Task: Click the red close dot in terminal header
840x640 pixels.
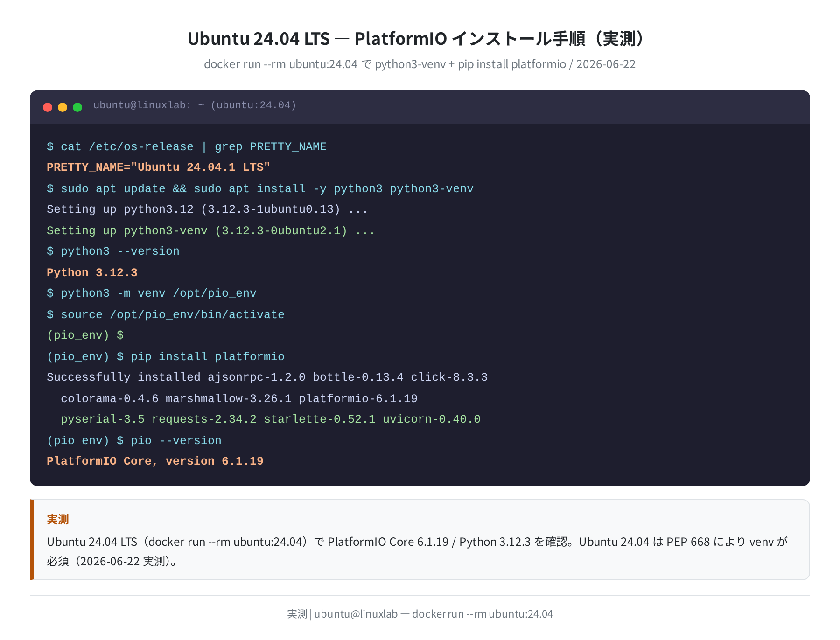Action: pos(48,107)
